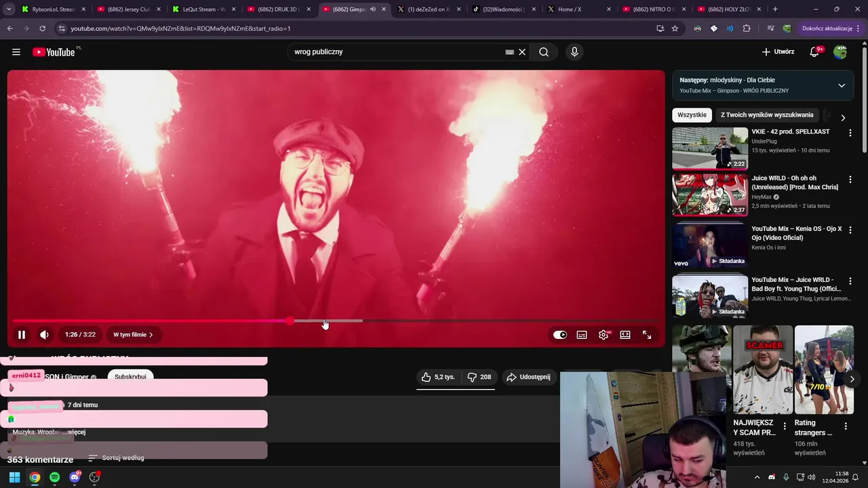Open the install app icon in address bar
The image size is (868, 488).
(660, 28)
